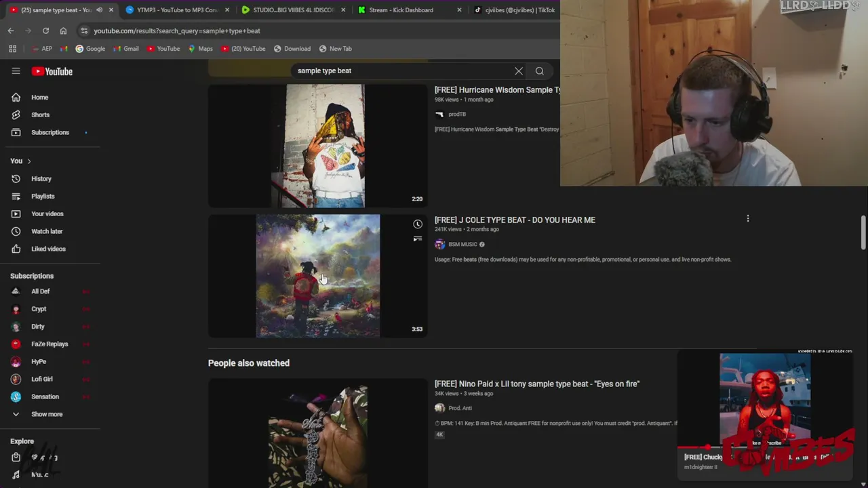Click the page vertical scrollbar
The image size is (868, 488).
863,232
